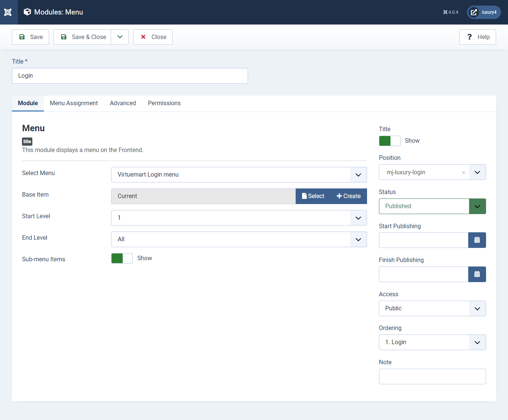Image resolution: width=508 pixels, height=420 pixels.
Task: Click the Save button
Action: [x=30, y=37]
